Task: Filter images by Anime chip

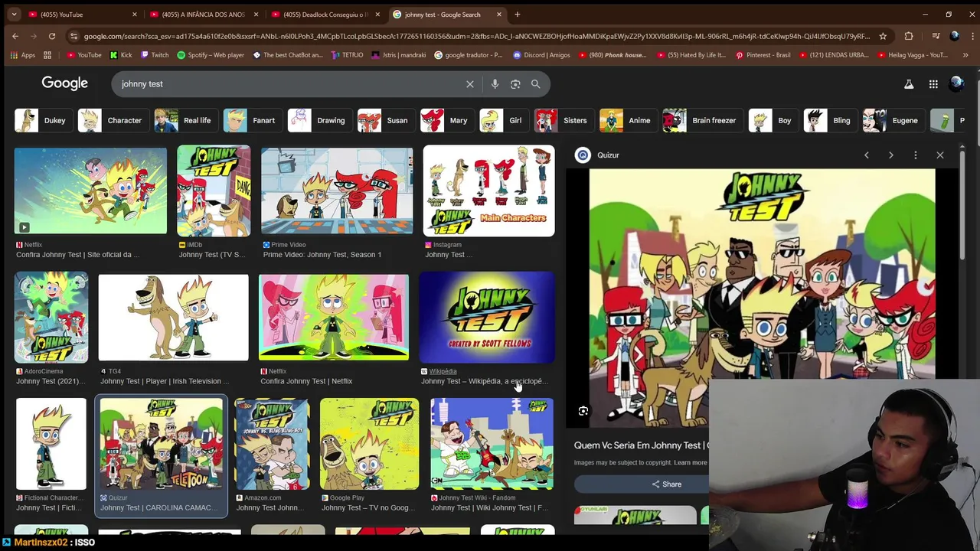Action: click(x=629, y=120)
